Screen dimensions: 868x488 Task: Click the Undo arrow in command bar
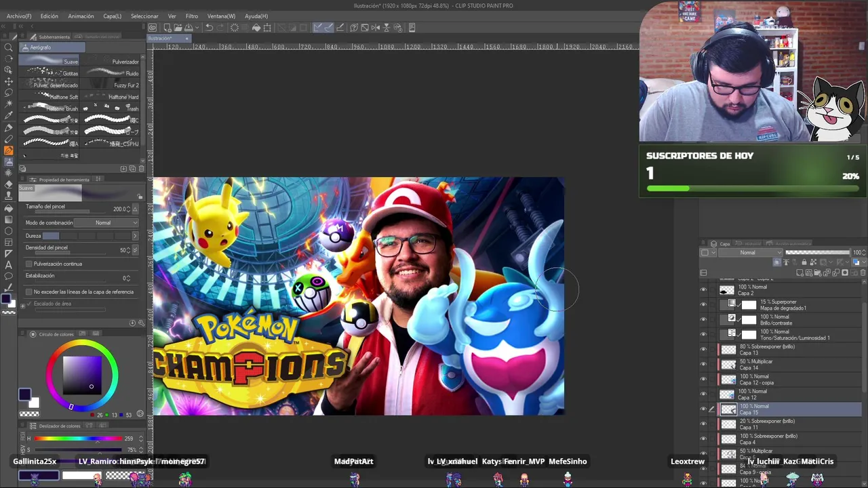[x=210, y=28]
